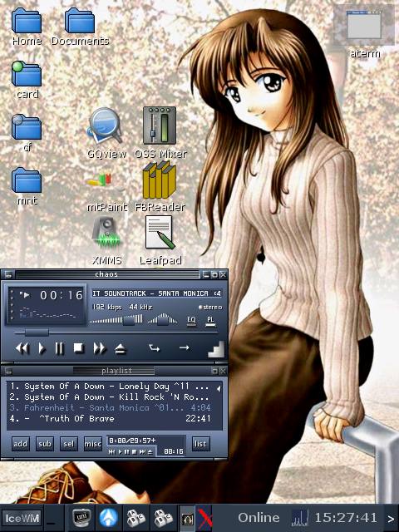Open XMMS menu from chaos title icon
Image resolution: width=399 pixels, height=532 pixels.
point(8,275)
